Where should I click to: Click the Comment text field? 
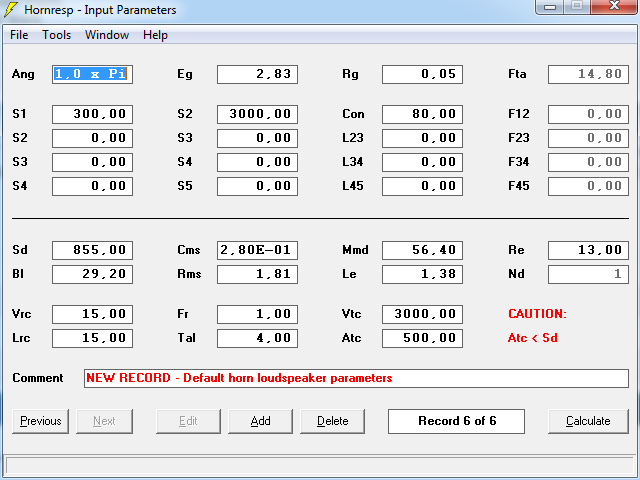tap(355, 378)
